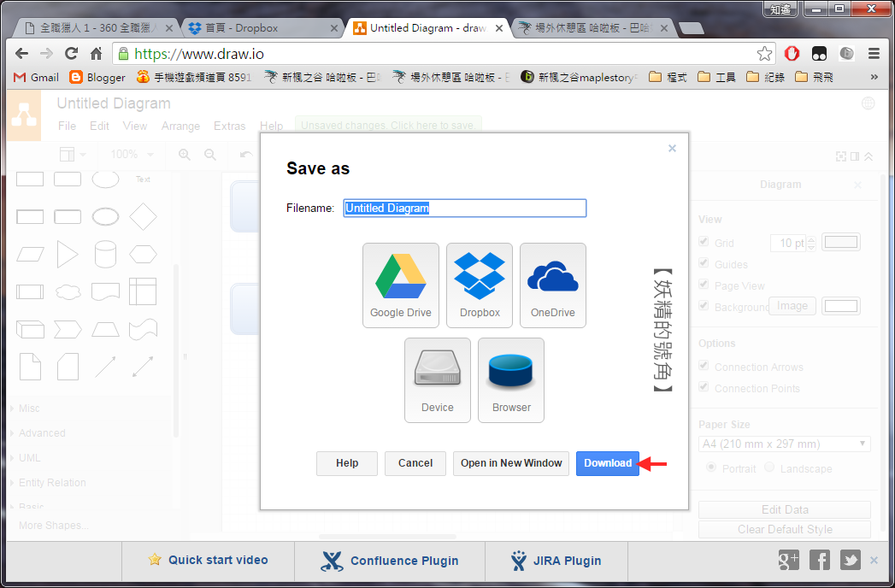Select the hexagon shape in palette
This screenshot has height=588, width=895.
pyautogui.click(x=143, y=254)
